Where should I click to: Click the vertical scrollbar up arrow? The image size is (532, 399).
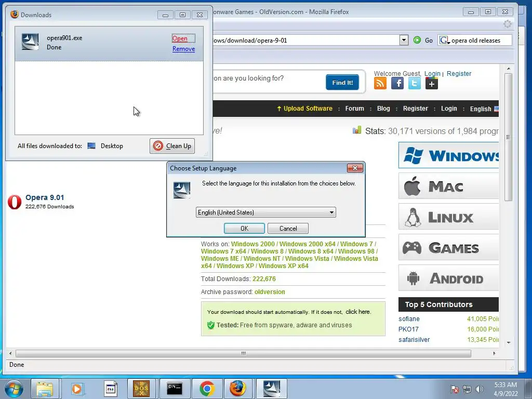pos(508,69)
